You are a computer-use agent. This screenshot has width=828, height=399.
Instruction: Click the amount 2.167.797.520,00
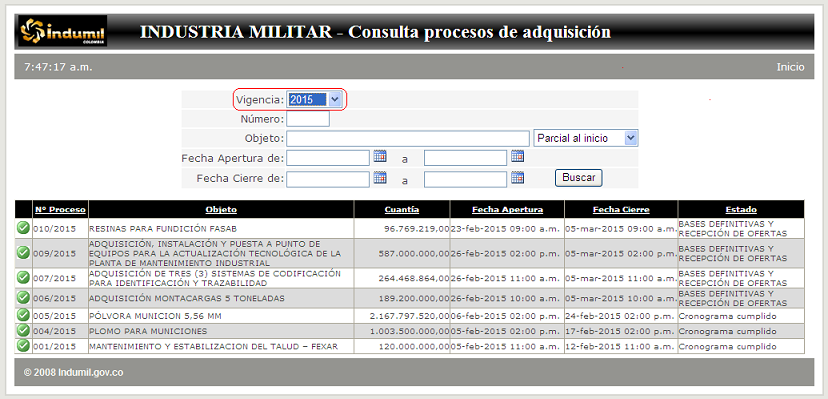[410, 316]
